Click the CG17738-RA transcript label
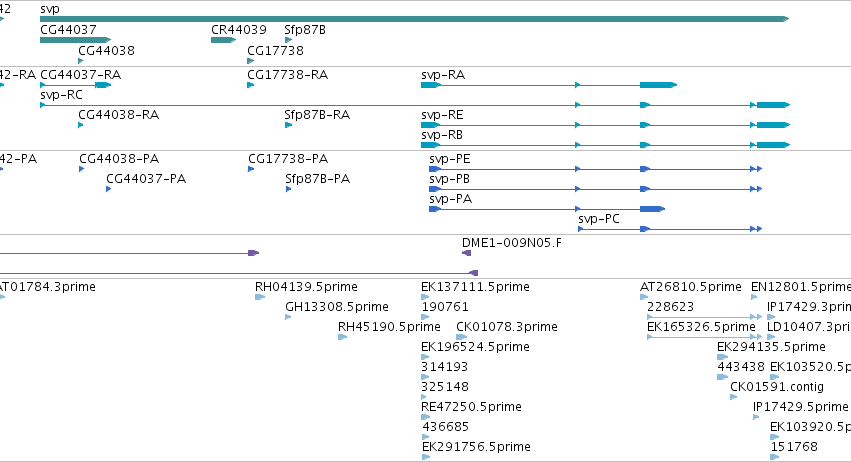Screen dimensions: 851x462 [288, 75]
